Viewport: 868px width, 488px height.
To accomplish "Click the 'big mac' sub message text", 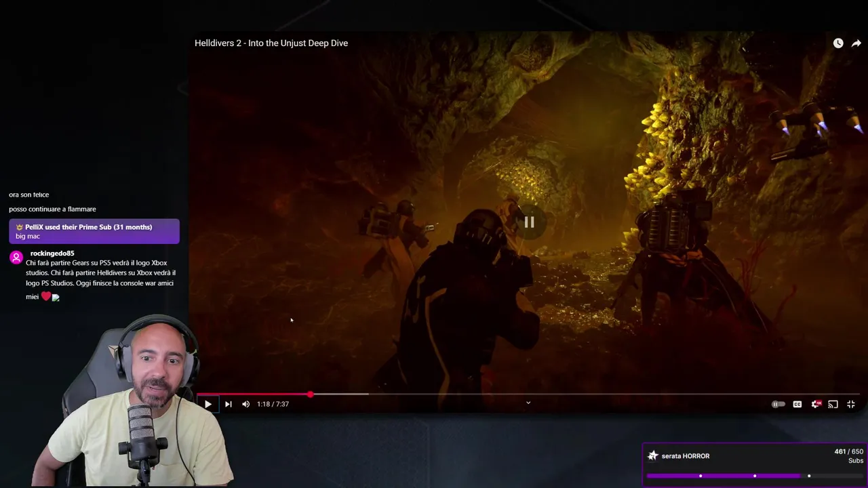I will [x=28, y=237].
